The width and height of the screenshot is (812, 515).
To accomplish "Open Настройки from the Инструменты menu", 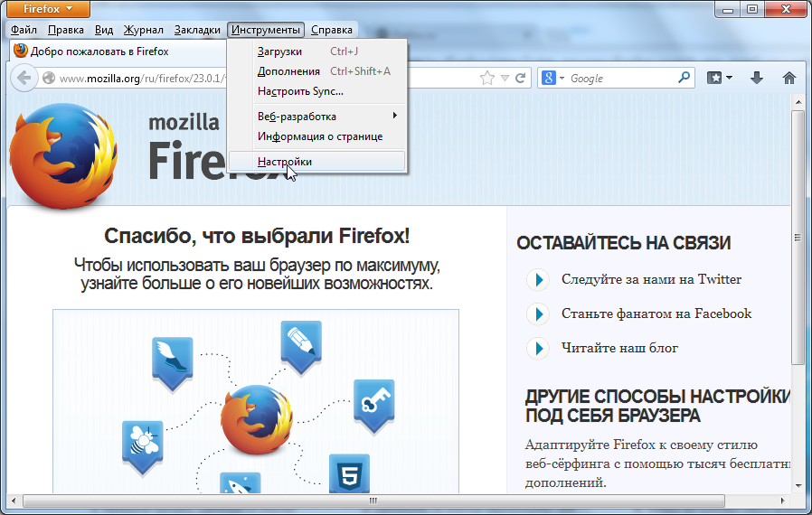I will (x=316, y=161).
